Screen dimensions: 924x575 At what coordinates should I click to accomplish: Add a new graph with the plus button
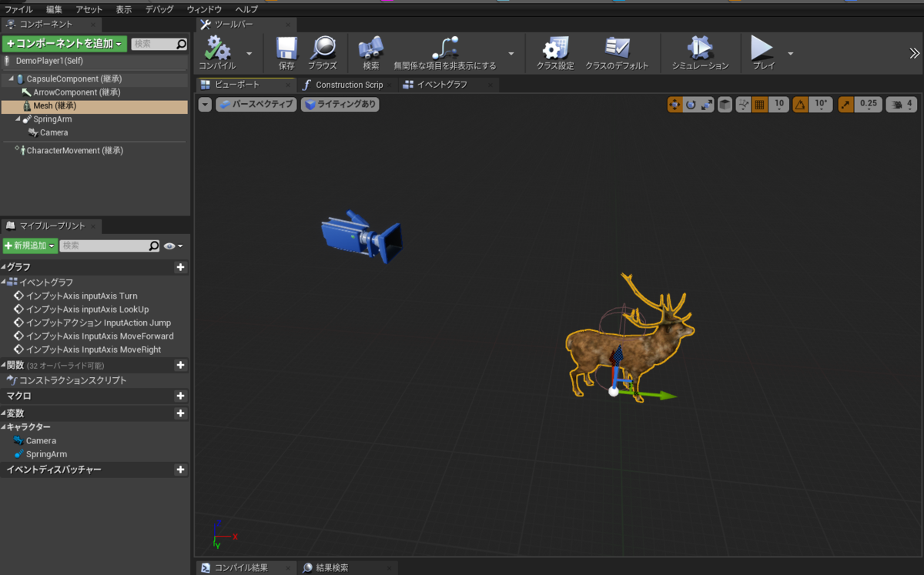181,267
